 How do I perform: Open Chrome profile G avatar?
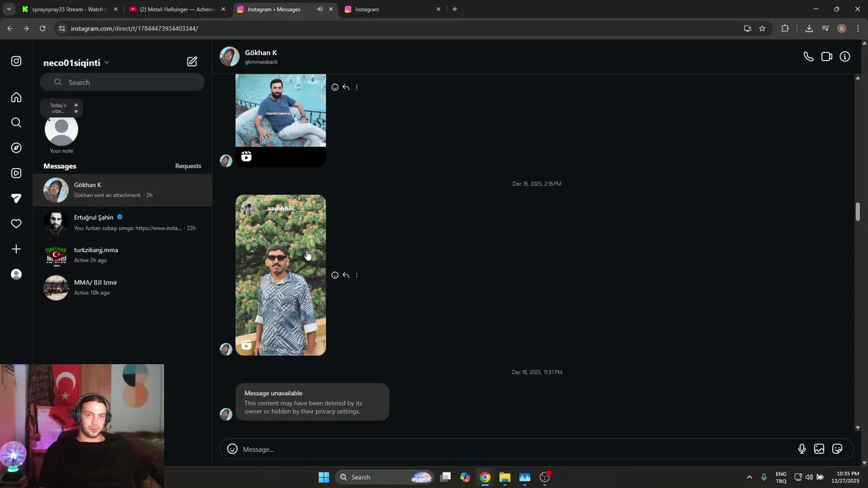coord(842,28)
